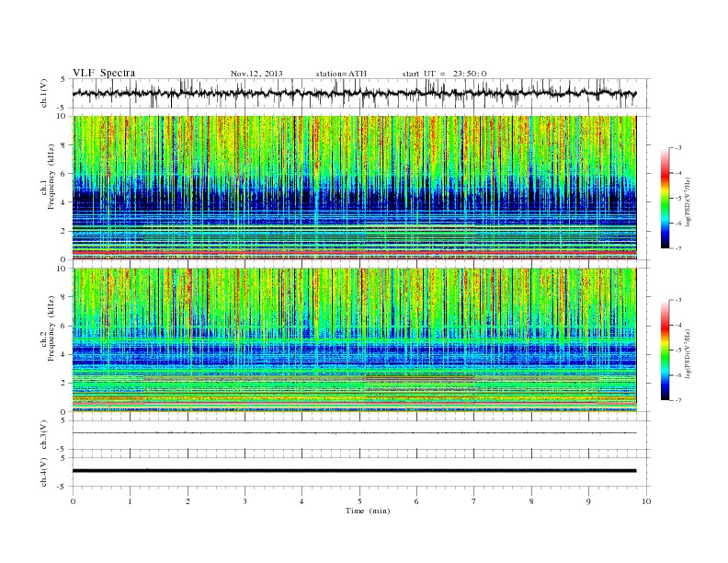This screenshot has width=728, height=563.
Task: Click the 'ch.4(V)' axis label
Action: 44,472
